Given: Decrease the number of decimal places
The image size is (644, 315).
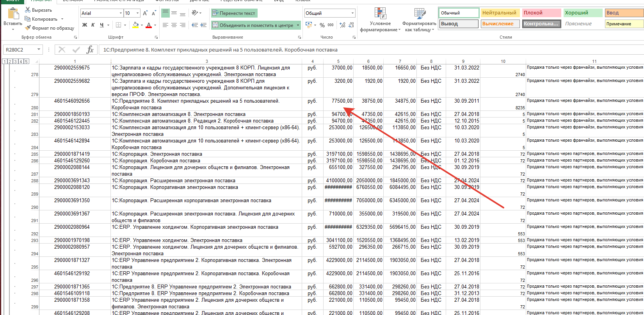Looking at the screenshot, I should coord(351,25).
